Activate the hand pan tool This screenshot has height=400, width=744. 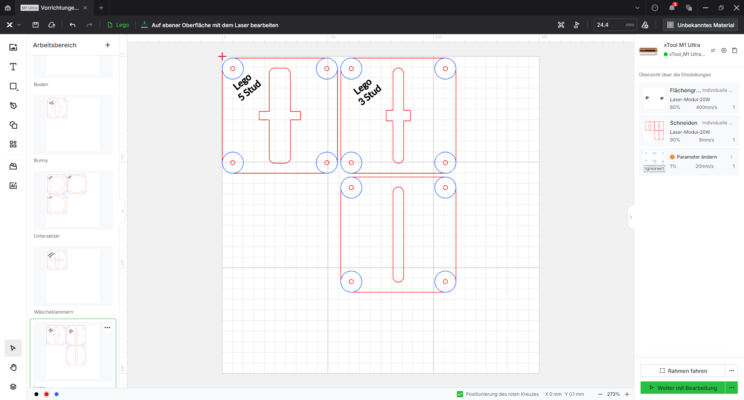13,367
